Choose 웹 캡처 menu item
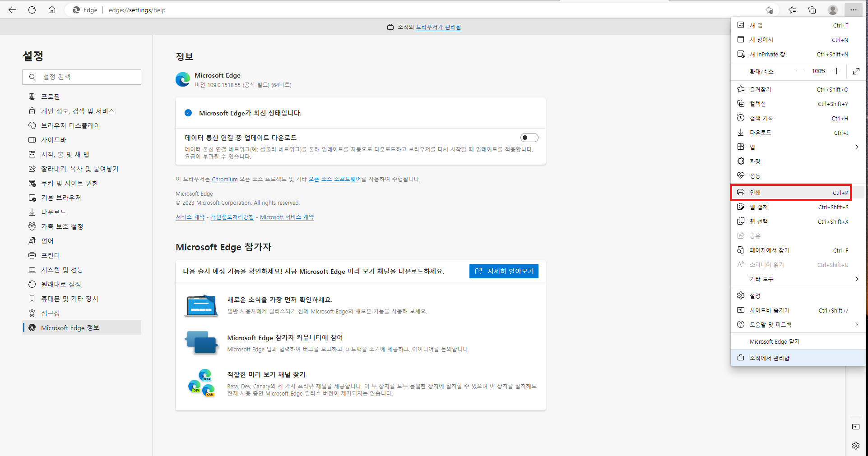Image resolution: width=868 pixels, height=456 pixels. click(x=798, y=207)
